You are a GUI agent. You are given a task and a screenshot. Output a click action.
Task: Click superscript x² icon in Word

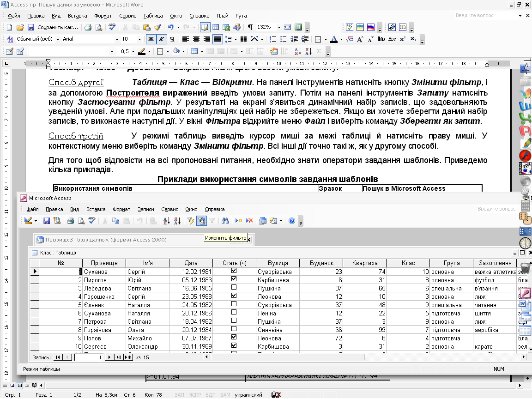coord(403,39)
